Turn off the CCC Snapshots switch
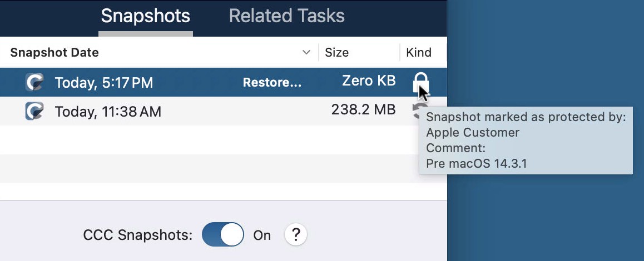This screenshot has height=261, width=644. [223, 235]
